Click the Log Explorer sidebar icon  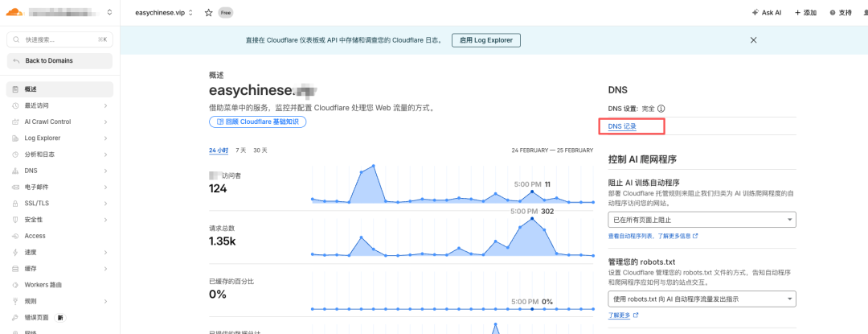tap(15, 138)
